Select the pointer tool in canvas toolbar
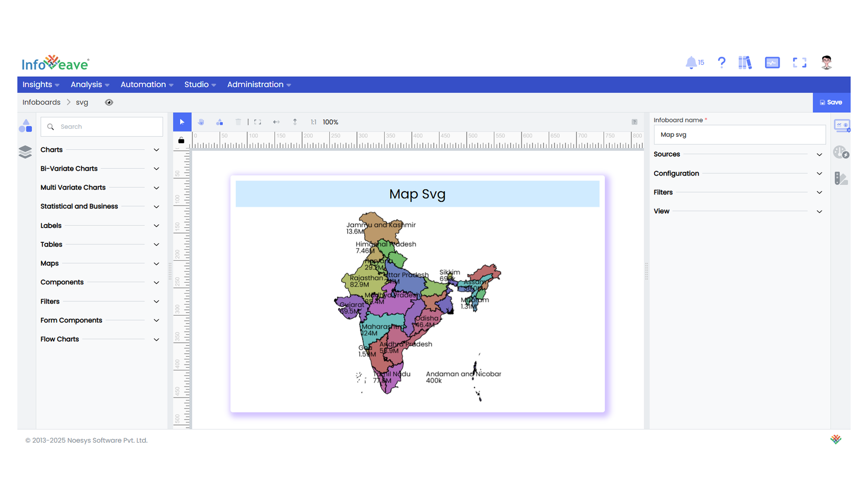The image size is (868, 503). [182, 122]
